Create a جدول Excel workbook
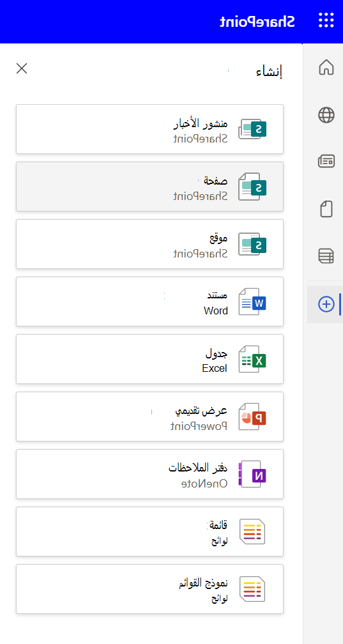The image size is (343, 644). [x=149, y=359]
